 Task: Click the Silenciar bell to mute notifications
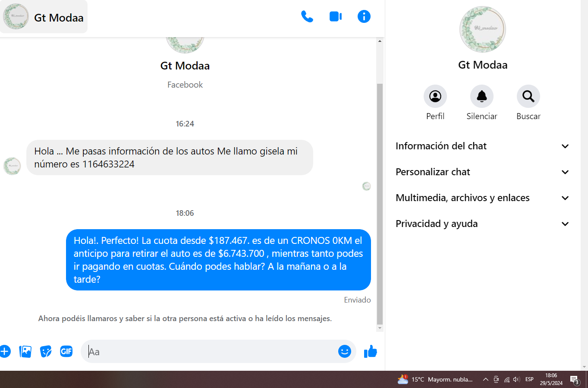[x=482, y=96]
